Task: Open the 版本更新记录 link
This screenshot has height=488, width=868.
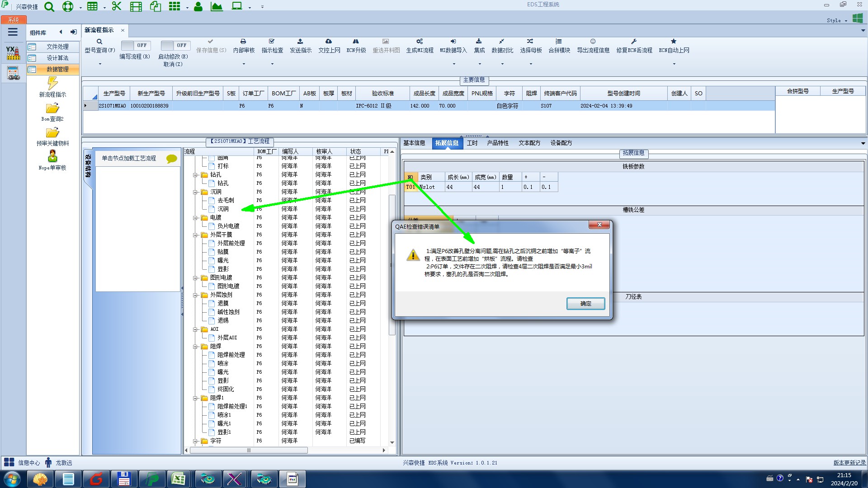Action: [849, 463]
